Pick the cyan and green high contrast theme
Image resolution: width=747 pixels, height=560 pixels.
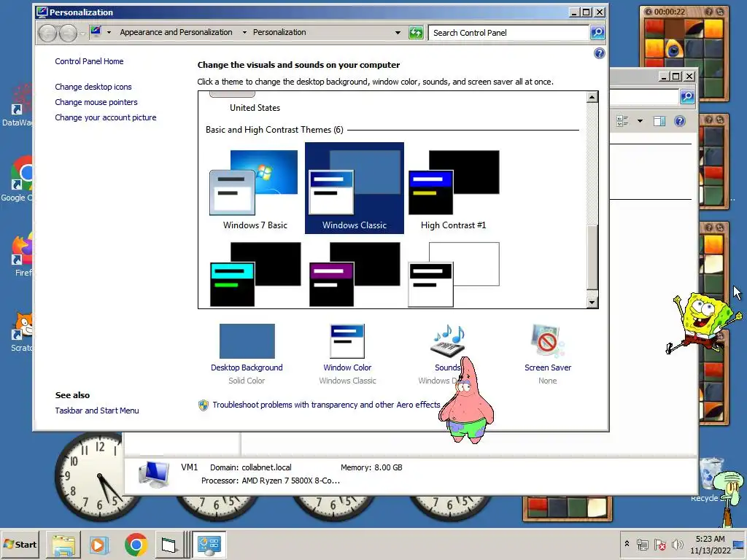[255, 274]
